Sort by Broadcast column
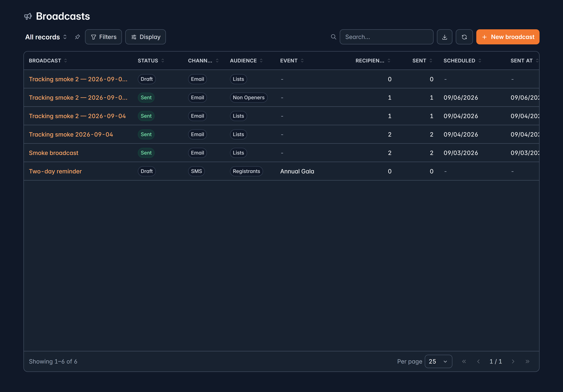563x392 pixels. 48,61
